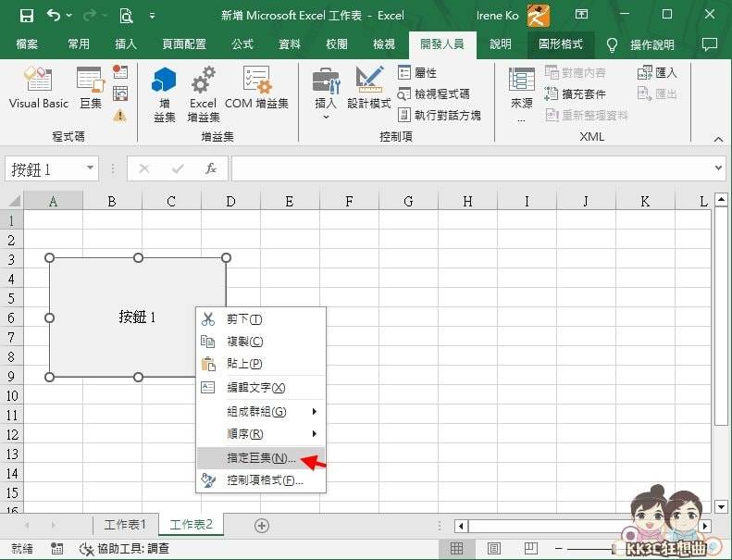Click the formula bar input field
This screenshot has width=732, height=560.
click(x=472, y=168)
